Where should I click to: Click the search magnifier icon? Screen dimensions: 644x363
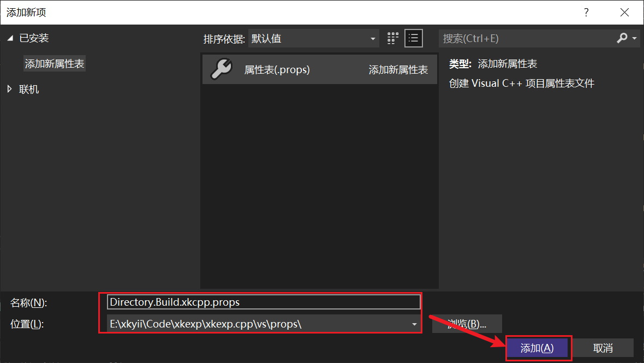coord(622,38)
